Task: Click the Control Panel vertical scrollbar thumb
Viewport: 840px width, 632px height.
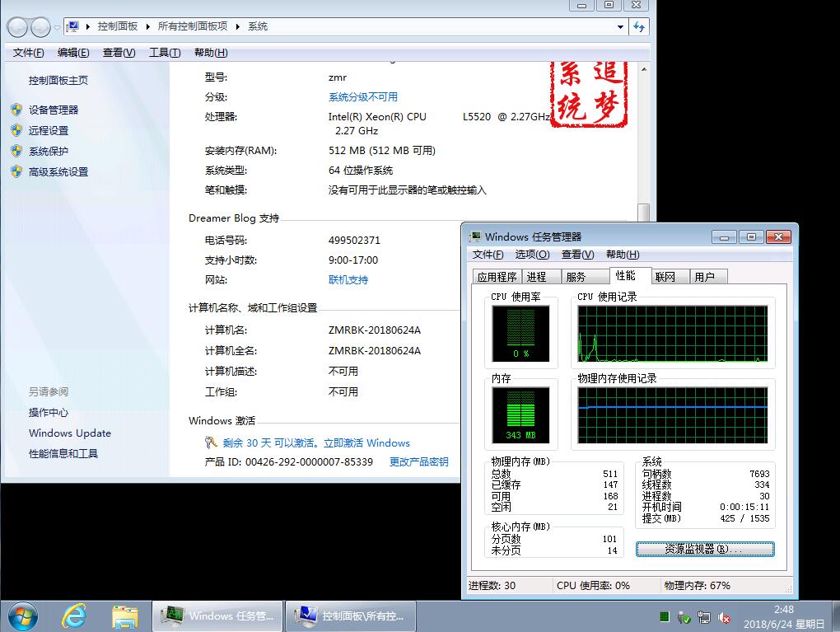Action: (644, 213)
